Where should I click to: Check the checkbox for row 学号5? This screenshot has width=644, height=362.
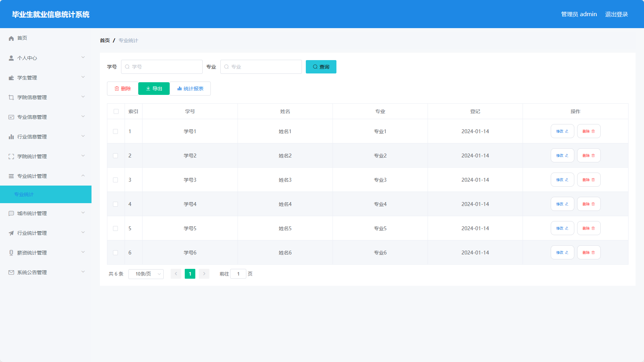[115, 228]
